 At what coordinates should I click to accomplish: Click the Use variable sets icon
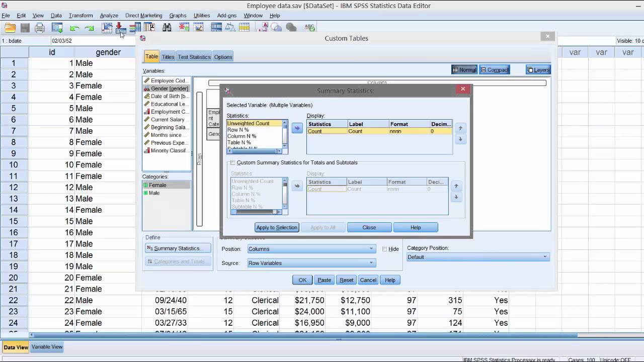click(x=276, y=28)
